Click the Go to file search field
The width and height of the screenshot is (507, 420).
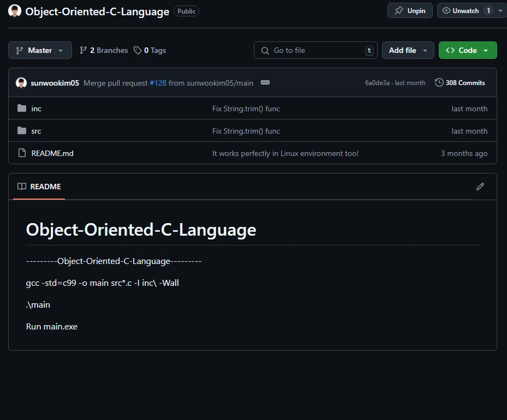(x=315, y=50)
